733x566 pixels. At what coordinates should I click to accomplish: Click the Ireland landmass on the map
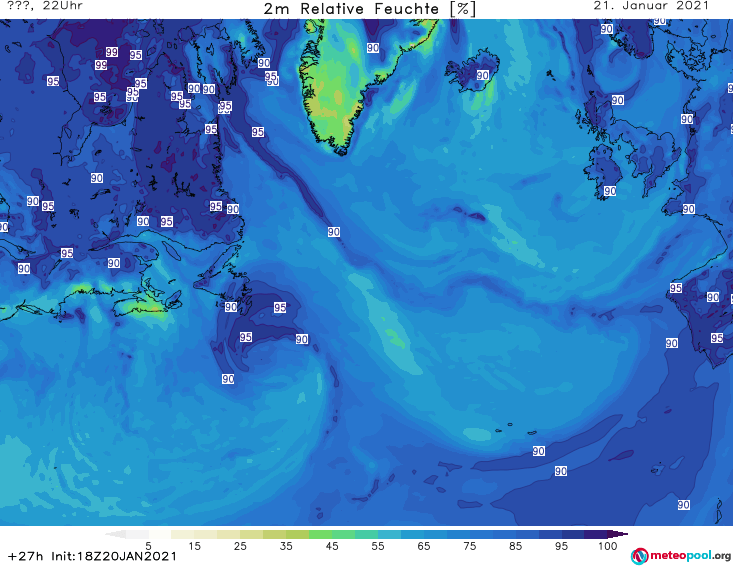(603, 171)
